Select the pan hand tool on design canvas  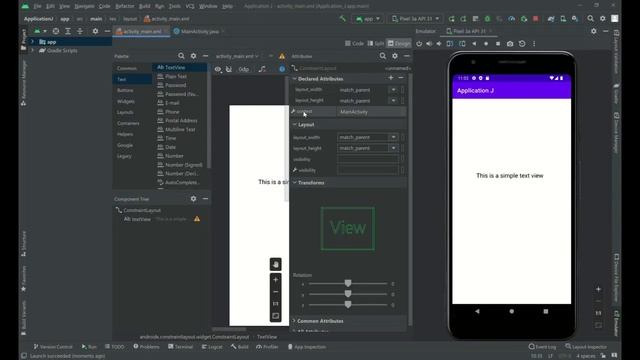276,264
